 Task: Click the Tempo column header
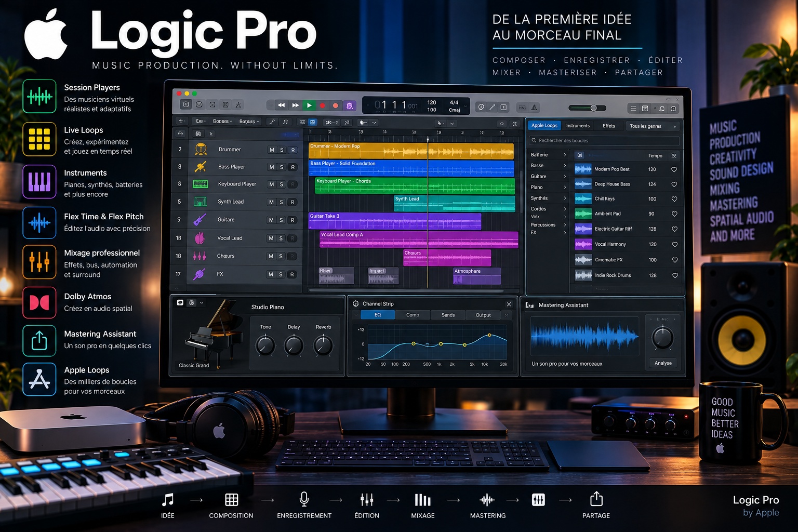[x=655, y=156]
